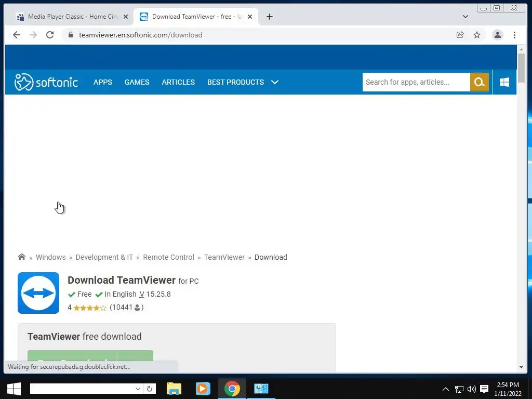Image resolution: width=532 pixels, height=399 pixels.
Task: Open the control panel taskbar icon
Action: (261, 389)
